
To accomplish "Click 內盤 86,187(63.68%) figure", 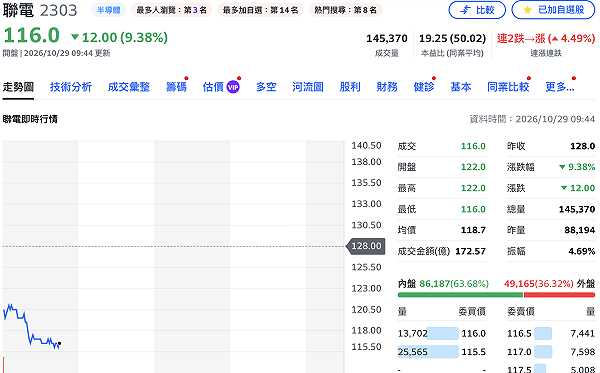I will pos(454,283).
